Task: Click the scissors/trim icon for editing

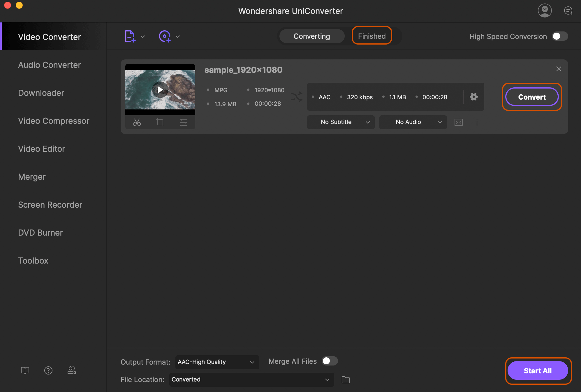Action: click(137, 122)
